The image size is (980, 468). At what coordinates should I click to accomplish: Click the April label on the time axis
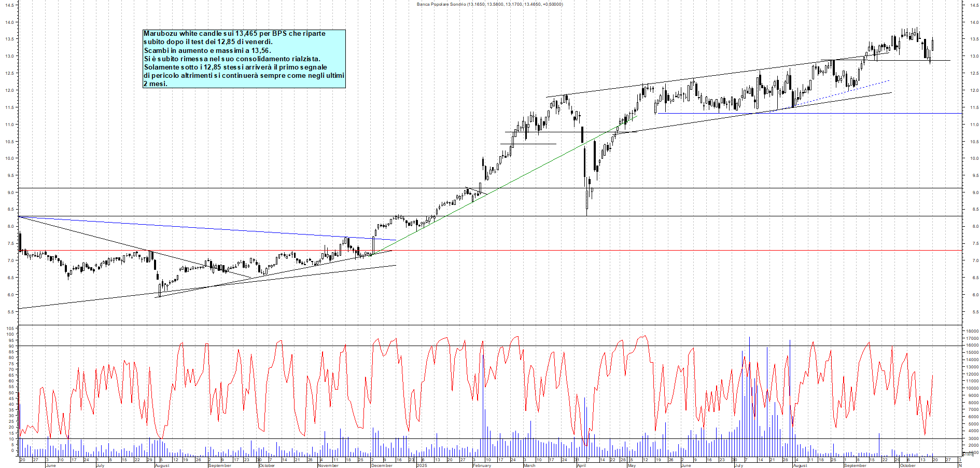coord(581,465)
